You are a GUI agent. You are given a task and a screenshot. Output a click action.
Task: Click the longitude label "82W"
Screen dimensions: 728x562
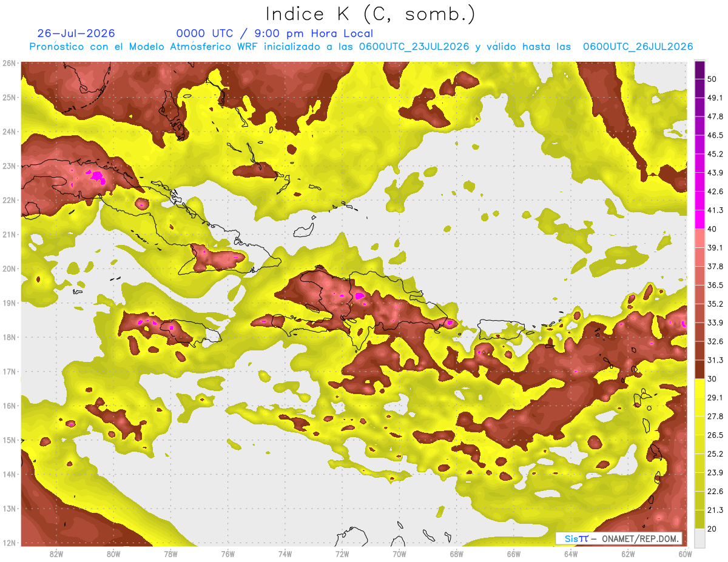click(56, 554)
